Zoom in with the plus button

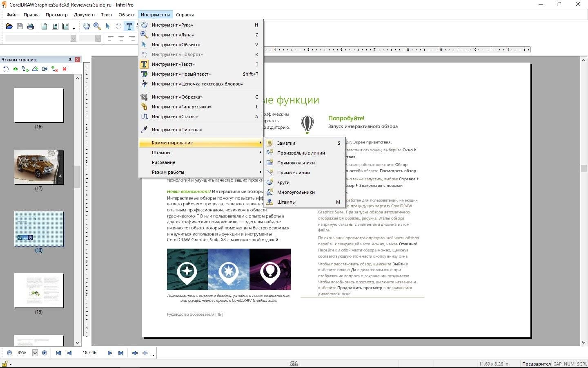click(45, 353)
